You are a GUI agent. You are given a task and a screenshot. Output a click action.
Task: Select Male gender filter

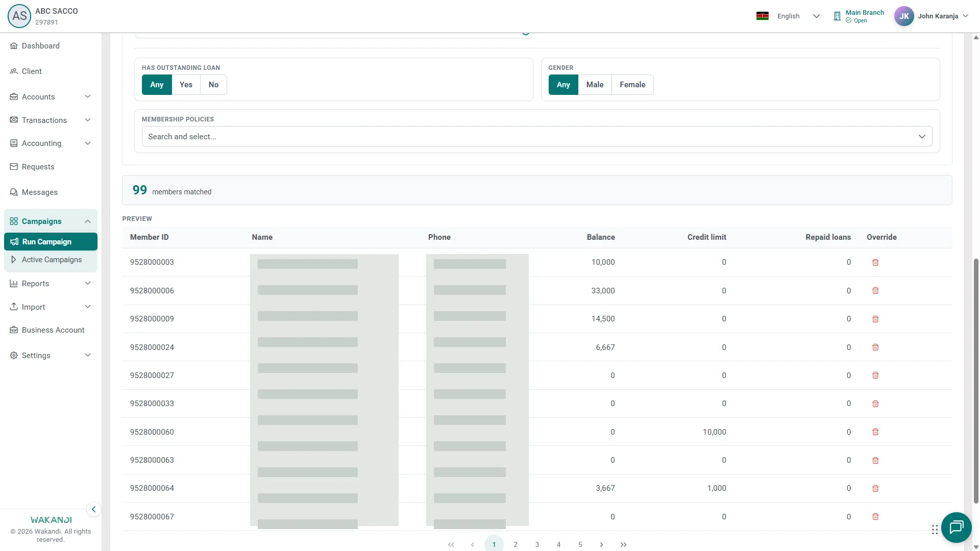click(x=595, y=85)
